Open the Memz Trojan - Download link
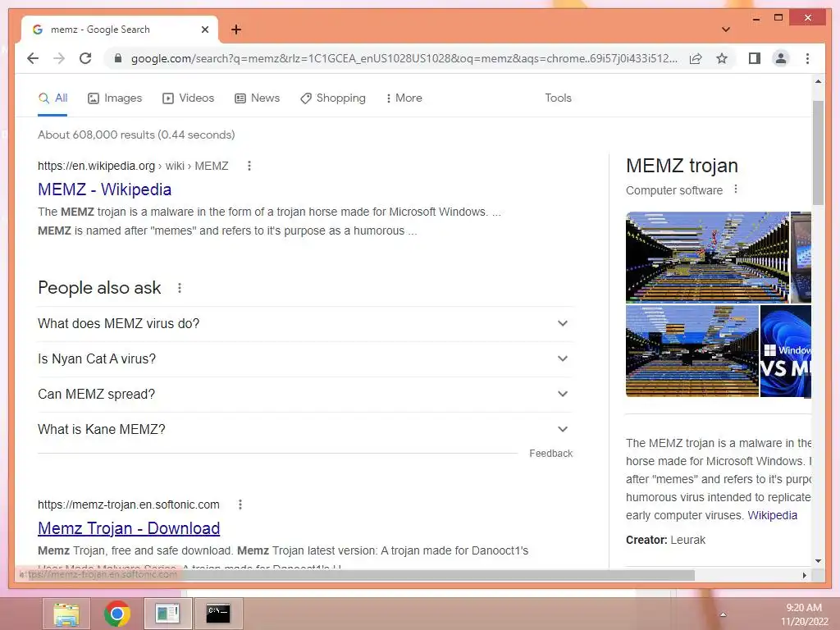 [x=129, y=528]
